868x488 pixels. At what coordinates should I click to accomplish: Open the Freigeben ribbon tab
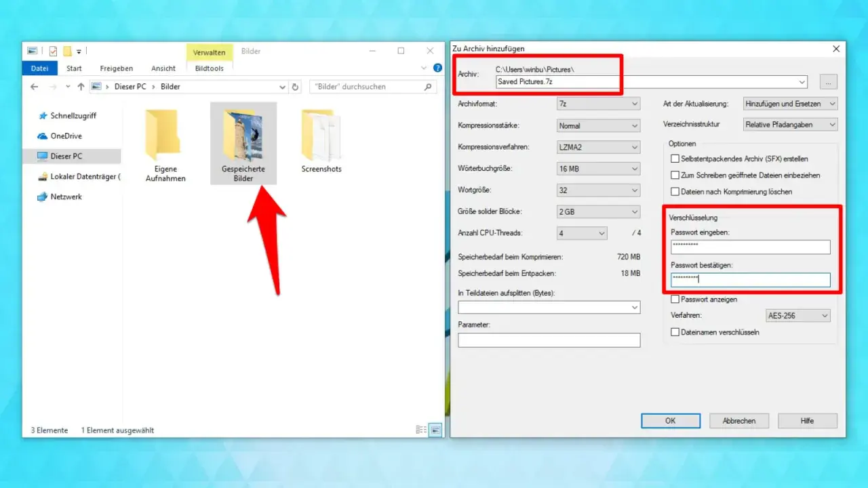pos(117,68)
